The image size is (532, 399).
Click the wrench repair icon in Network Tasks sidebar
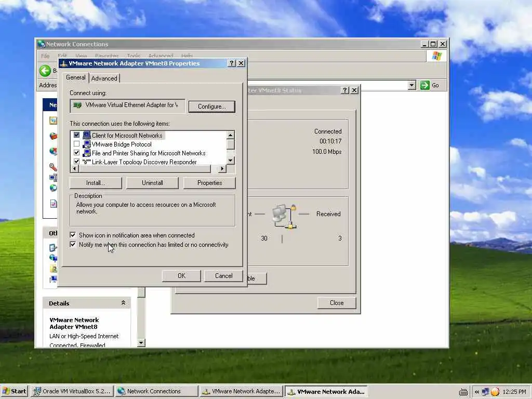click(54, 167)
